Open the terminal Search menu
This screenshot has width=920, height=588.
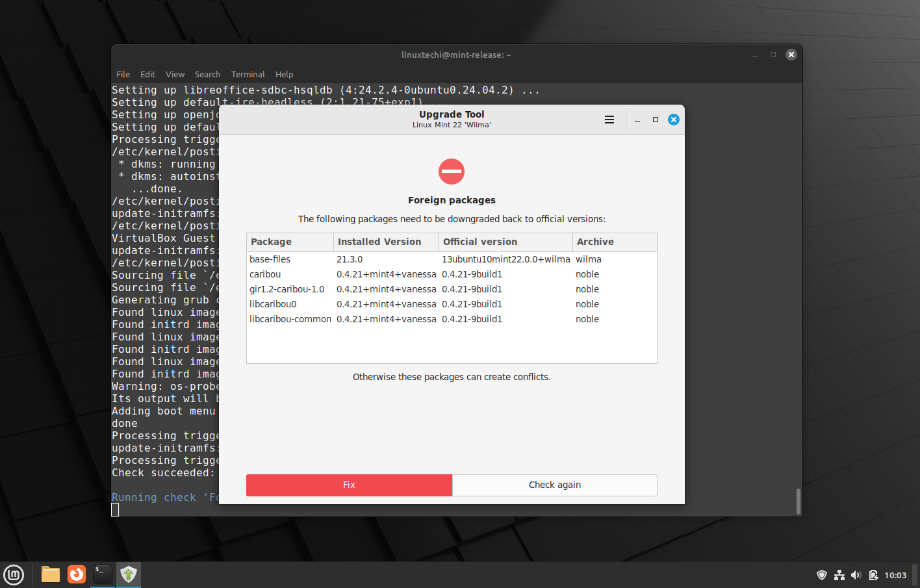[x=207, y=74]
